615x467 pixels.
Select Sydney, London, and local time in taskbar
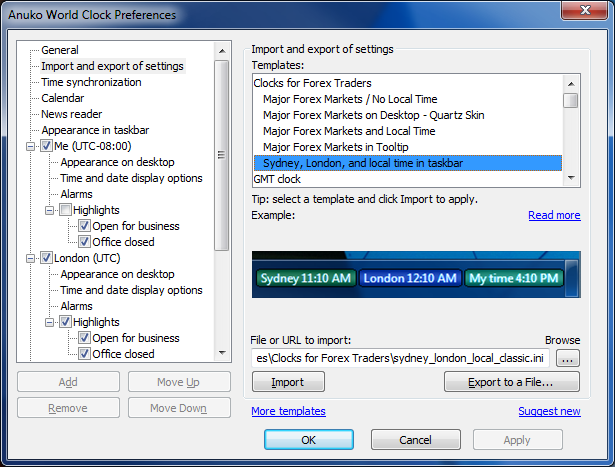(408, 163)
